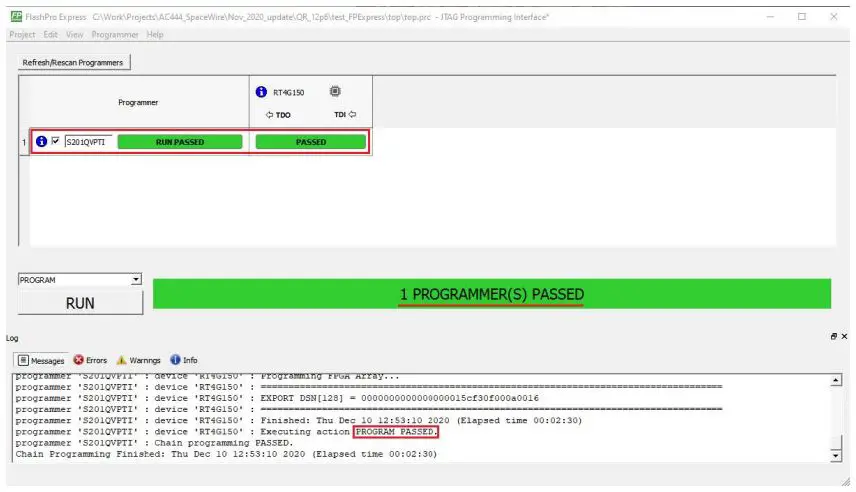Viewport: 856px width, 492px height.
Task: Minimize the FlashPro Express window
Action: tap(770, 17)
